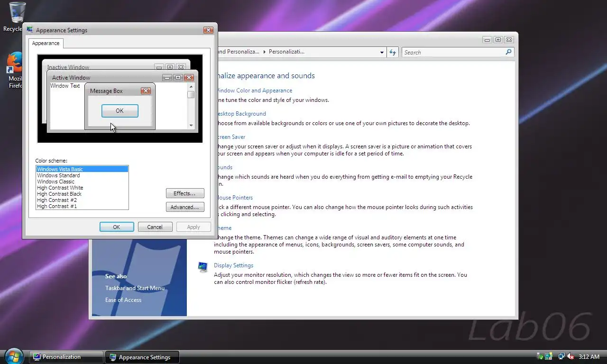Click the preview scrollbar up arrow

click(x=191, y=86)
